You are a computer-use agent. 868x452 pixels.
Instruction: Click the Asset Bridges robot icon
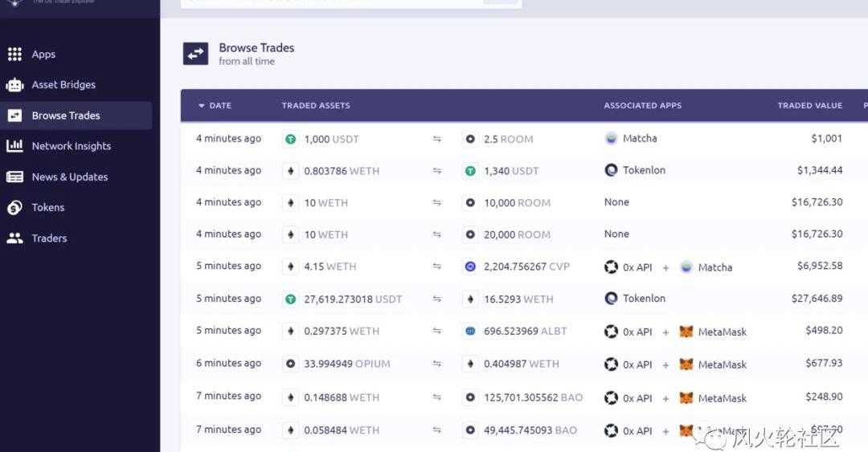pyautogui.click(x=14, y=85)
